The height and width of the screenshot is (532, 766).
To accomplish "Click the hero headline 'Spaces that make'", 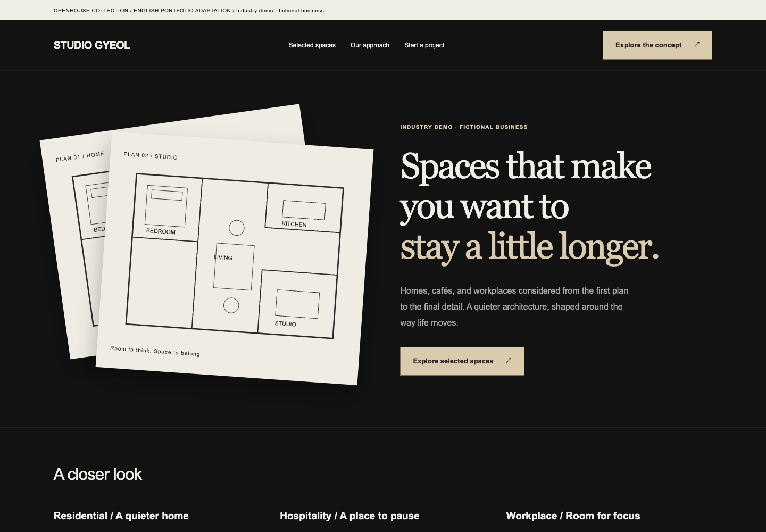I will (526, 167).
